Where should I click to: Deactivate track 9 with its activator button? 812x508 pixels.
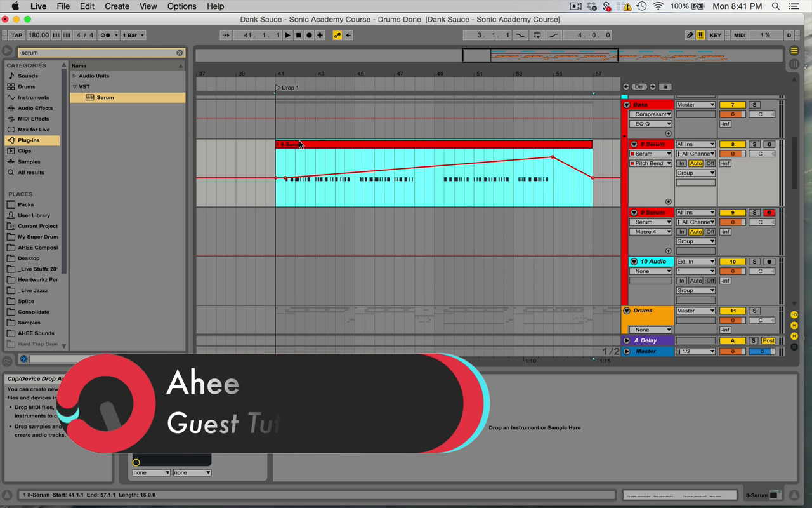pyautogui.click(x=732, y=213)
